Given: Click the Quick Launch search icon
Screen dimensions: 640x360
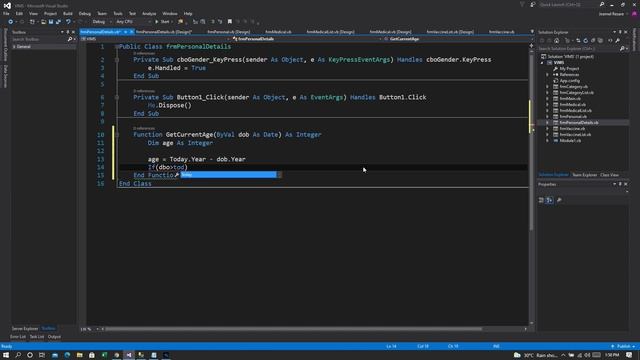Looking at the screenshot, I should point(602,4).
